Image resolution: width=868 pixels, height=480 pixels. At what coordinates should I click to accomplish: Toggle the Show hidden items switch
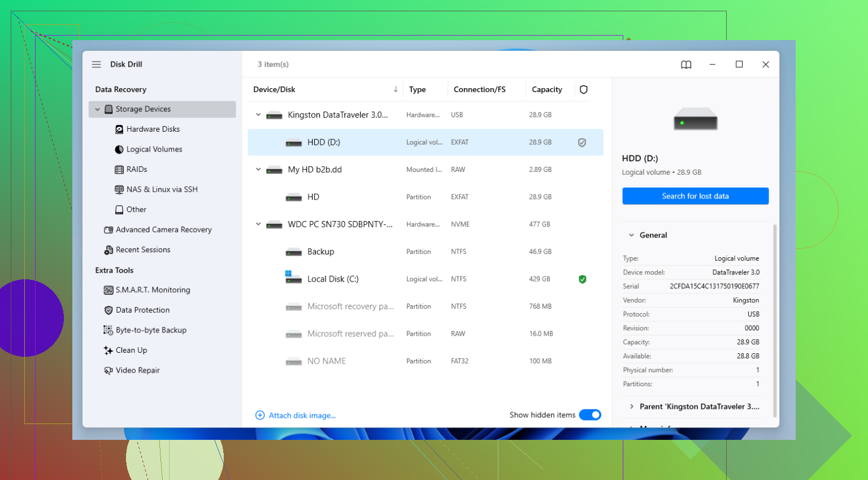coord(590,415)
